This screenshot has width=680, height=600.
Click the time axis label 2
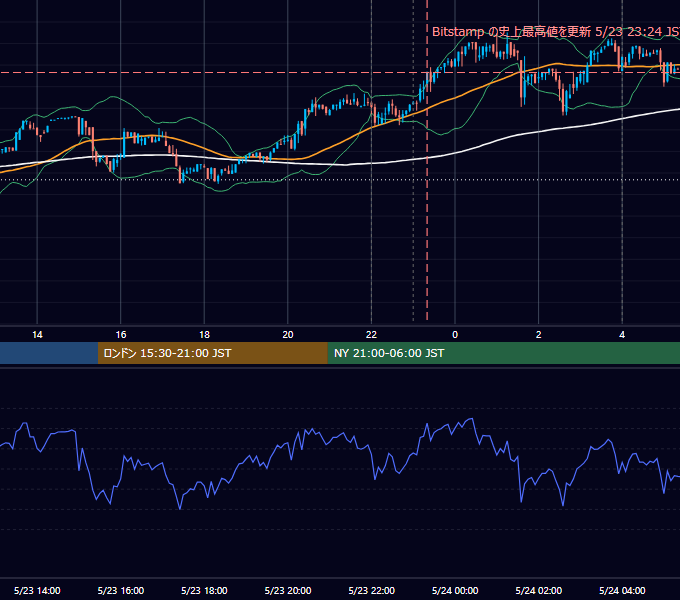(538, 335)
